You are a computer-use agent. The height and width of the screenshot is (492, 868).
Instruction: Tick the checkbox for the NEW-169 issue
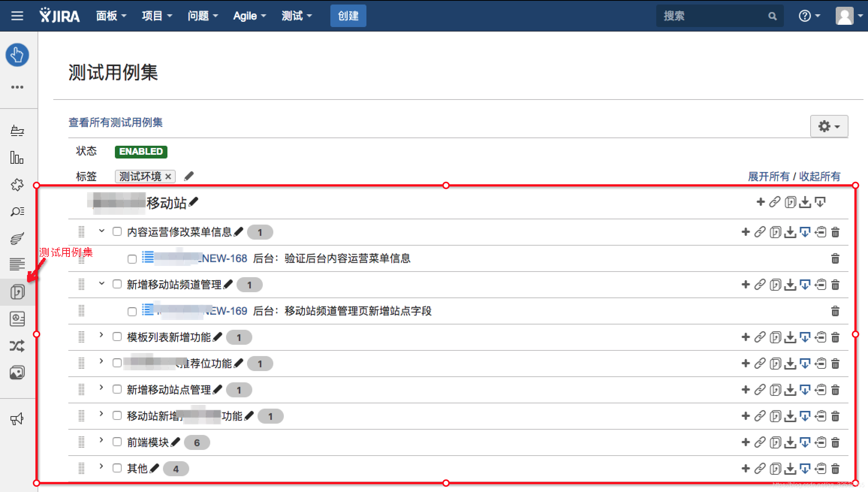132,312
